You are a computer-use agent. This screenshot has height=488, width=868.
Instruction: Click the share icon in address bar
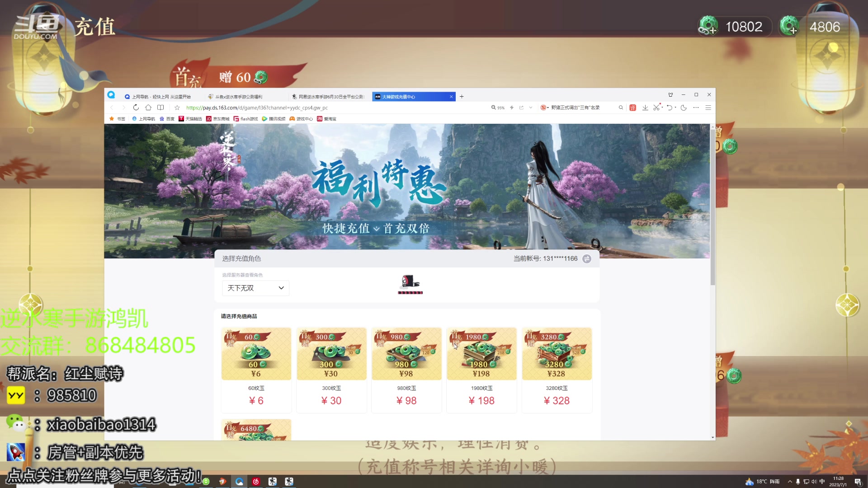pyautogui.click(x=521, y=108)
